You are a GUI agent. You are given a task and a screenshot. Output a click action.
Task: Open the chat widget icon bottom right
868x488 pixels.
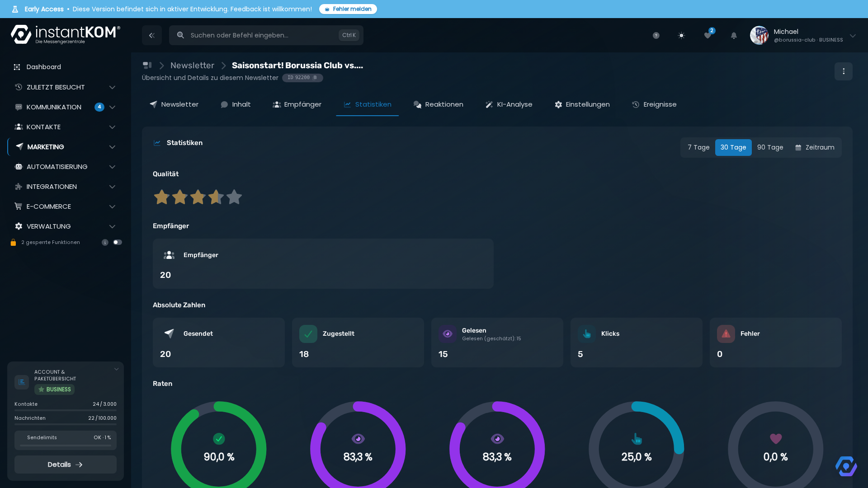(x=846, y=466)
